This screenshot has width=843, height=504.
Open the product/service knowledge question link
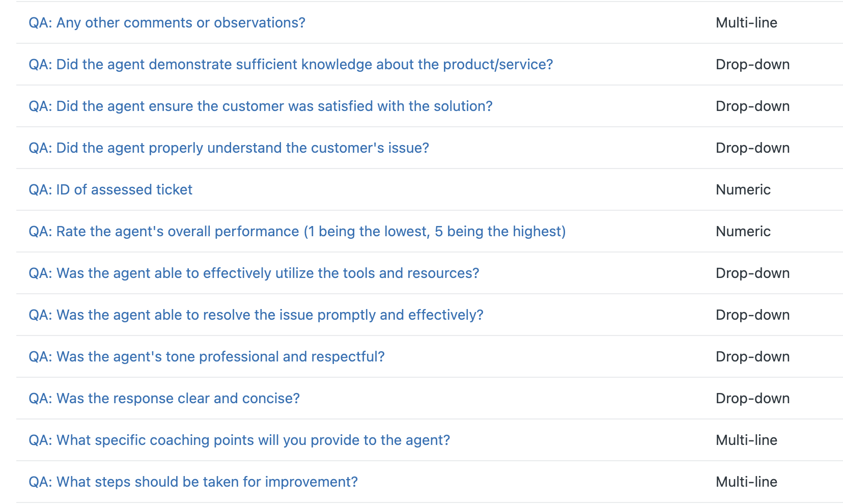click(x=291, y=65)
